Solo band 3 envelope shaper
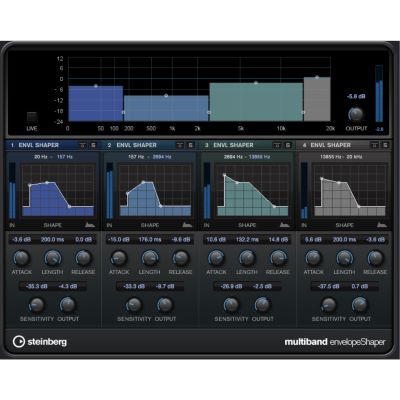This screenshot has height=400, width=400. point(288,145)
